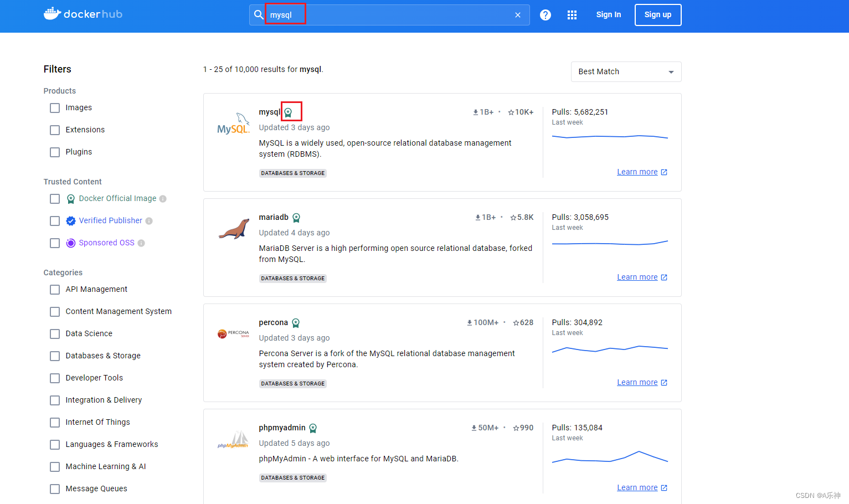Click phpmyadmin star count 990

(523, 428)
